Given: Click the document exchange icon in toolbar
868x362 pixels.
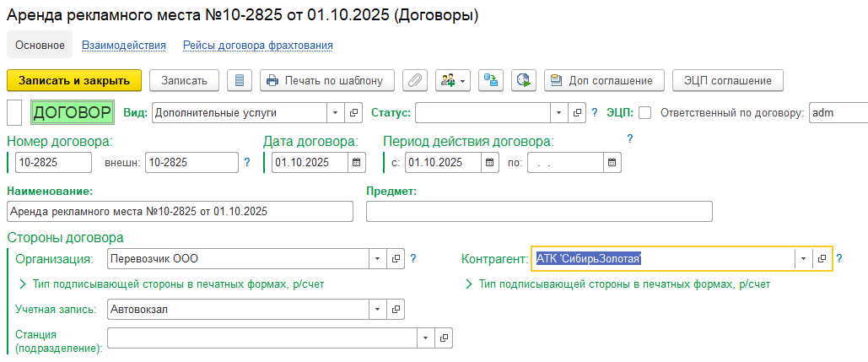Looking at the screenshot, I should (x=490, y=81).
